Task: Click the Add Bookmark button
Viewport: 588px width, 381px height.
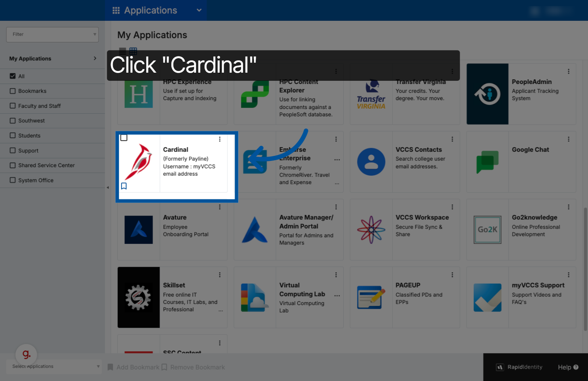Action: pyautogui.click(x=133, y=367)
